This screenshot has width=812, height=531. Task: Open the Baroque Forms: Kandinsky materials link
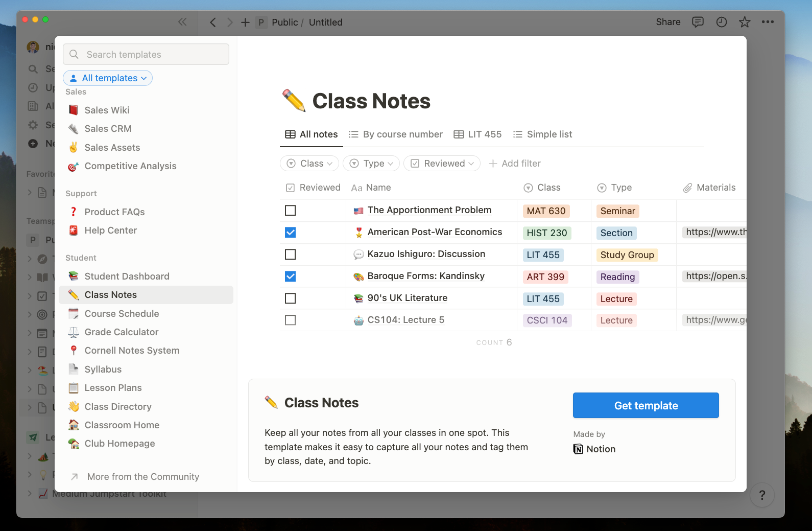714,276
